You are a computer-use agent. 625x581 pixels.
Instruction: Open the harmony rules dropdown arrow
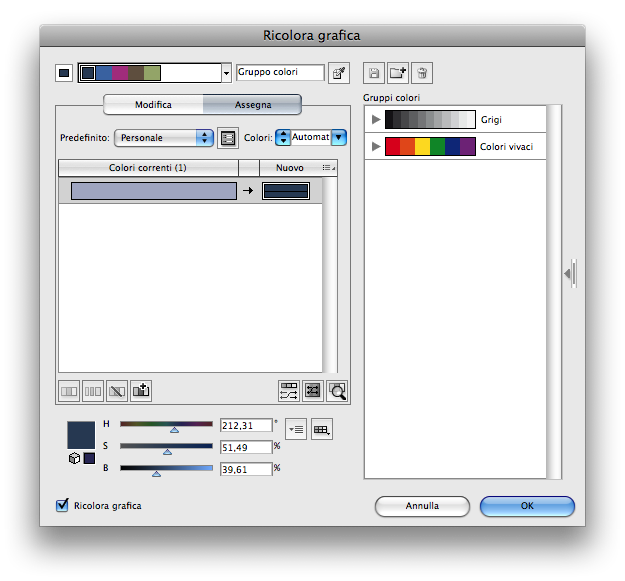point(226,73)
